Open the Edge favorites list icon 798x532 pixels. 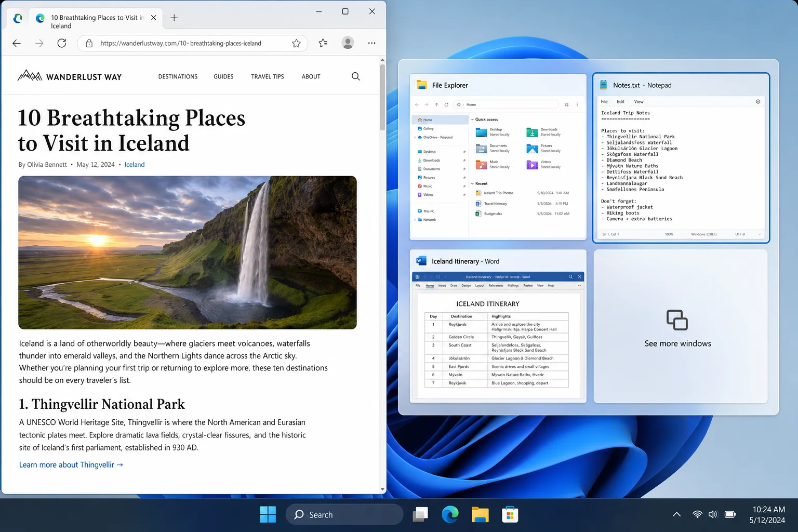323,43
